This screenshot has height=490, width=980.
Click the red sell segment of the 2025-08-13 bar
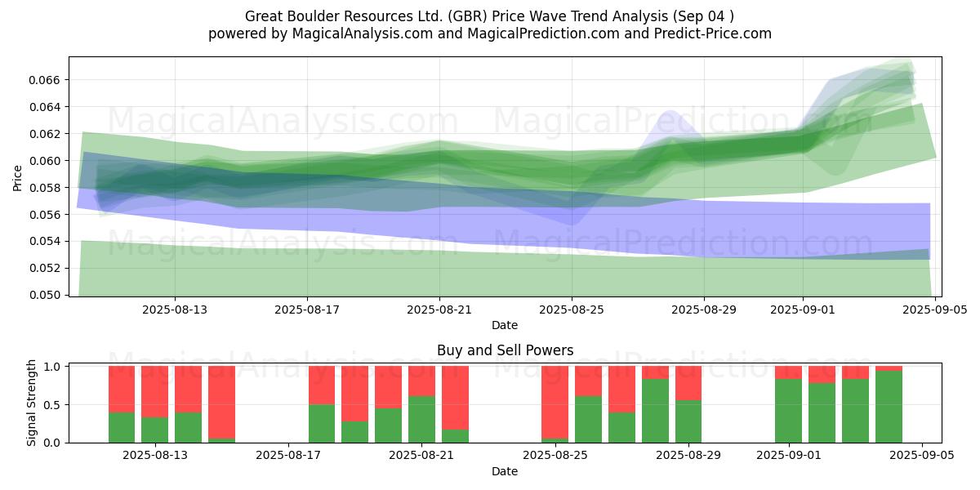(x=155, y=392)
